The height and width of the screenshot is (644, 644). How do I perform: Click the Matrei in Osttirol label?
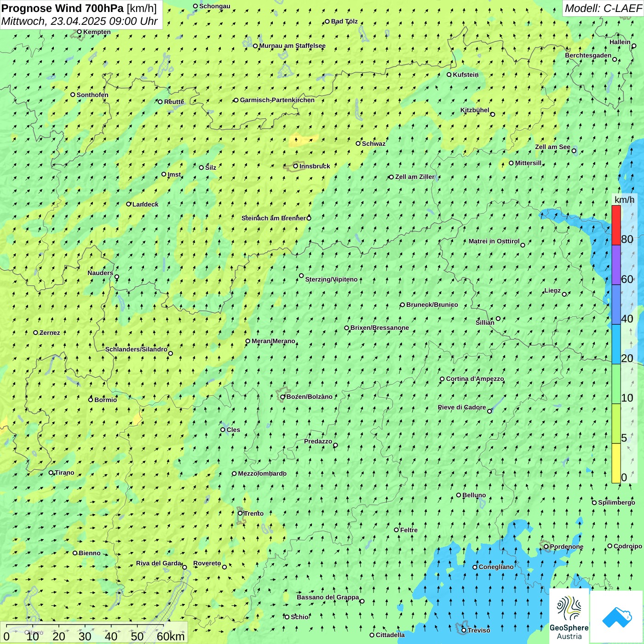(x=494, y=241)
